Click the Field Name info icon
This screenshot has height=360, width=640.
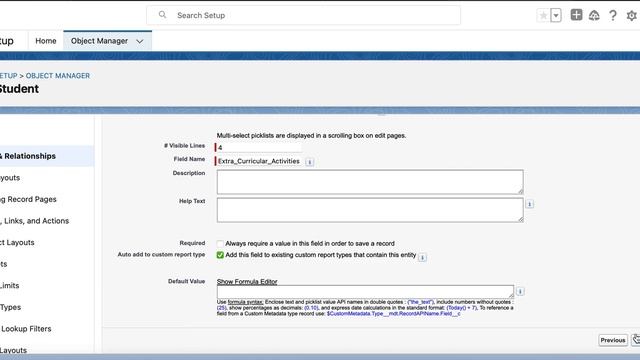(x=309, y=162)
